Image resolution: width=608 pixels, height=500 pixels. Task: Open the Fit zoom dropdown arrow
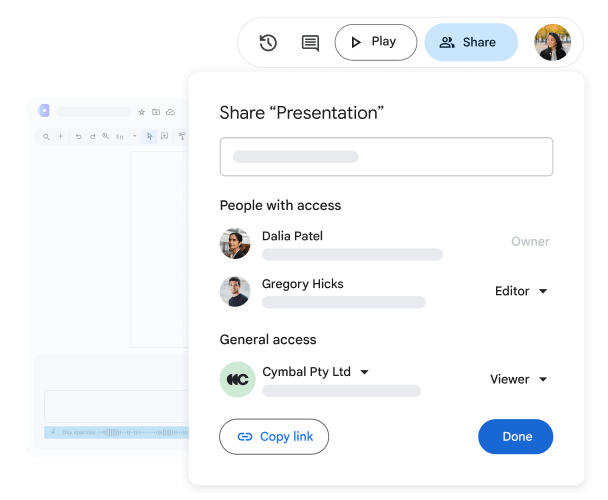[x=135, y=136]
